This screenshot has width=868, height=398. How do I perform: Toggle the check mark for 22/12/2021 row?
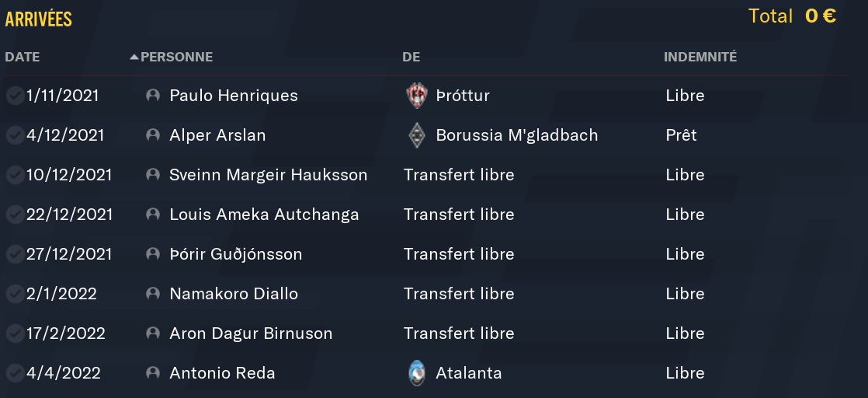(x=14, y=215)
